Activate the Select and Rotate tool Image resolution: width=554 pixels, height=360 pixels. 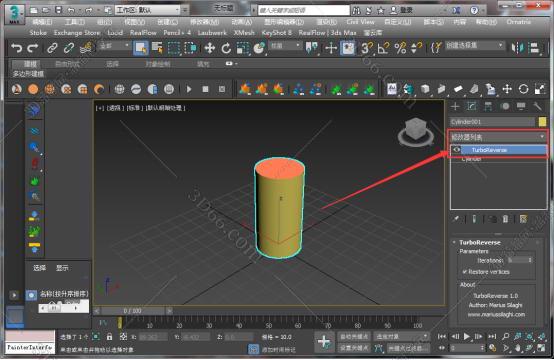tap(226, 48)
